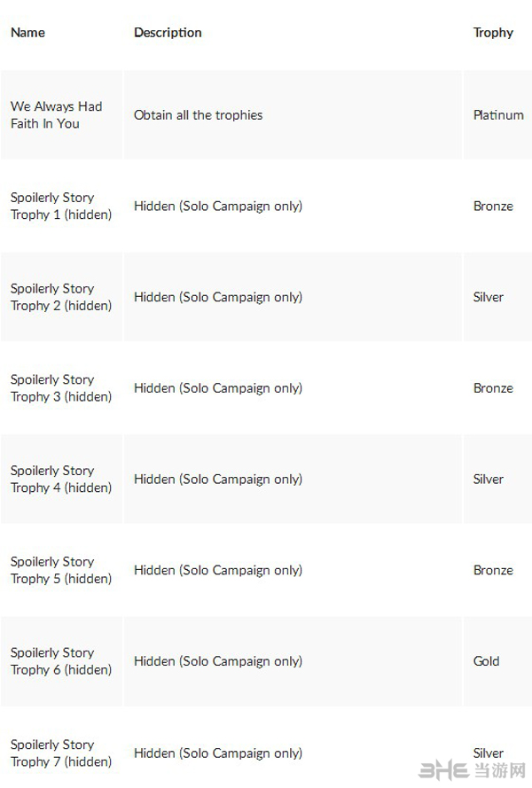Select Spoilerly Story Trophy 1 (hidden)
Screen dimensions: 532x788
(61, 206)
